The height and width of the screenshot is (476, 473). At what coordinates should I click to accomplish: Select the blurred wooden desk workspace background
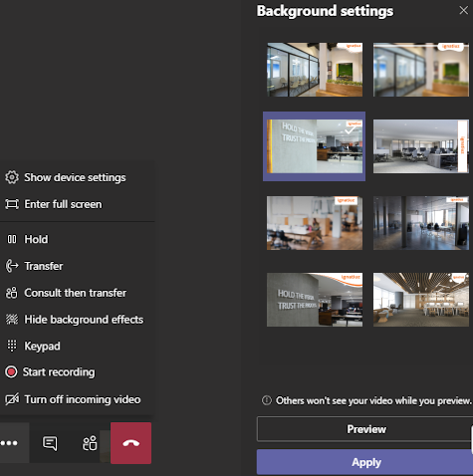coord(315,223)
